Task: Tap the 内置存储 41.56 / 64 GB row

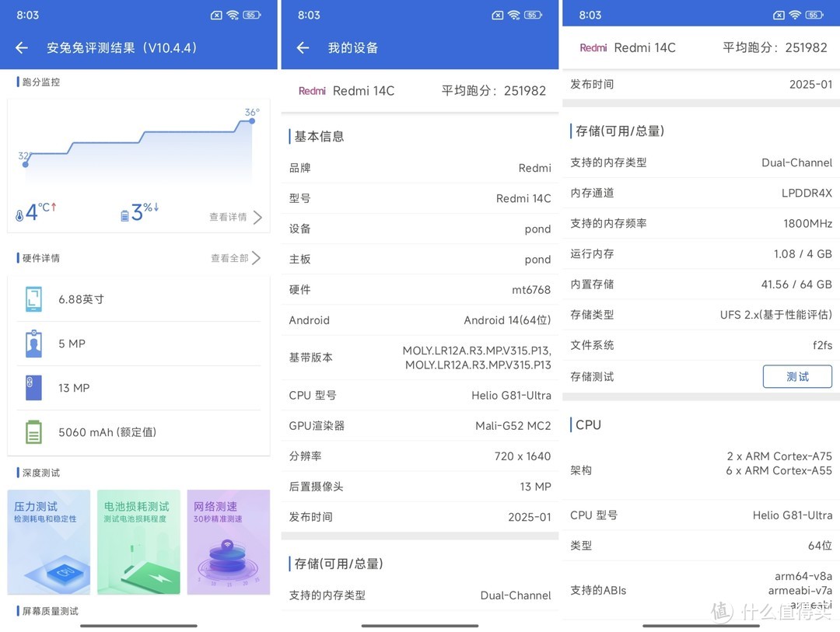Action: tap(702, 285)
